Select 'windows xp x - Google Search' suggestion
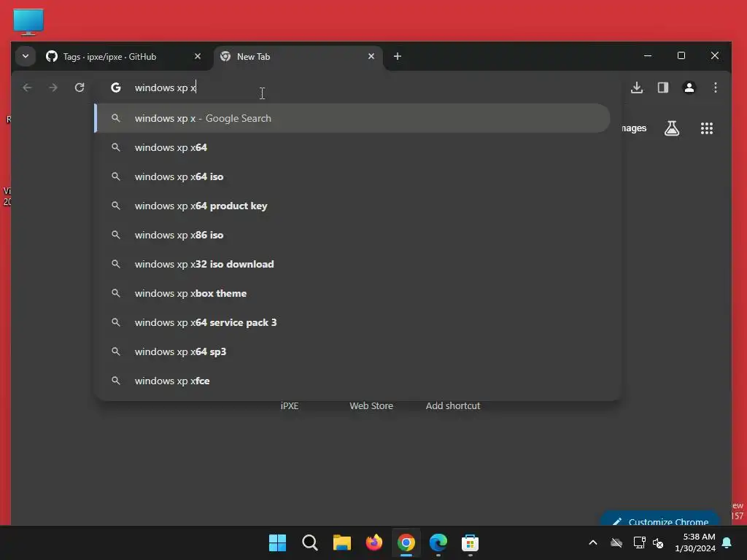747x560 pixels. (352, 118)
